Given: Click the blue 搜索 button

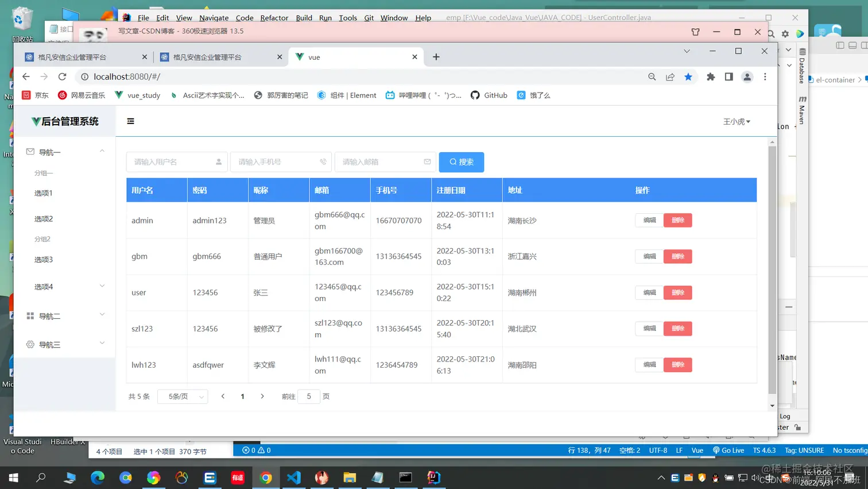Looking at the screenshot, I should (462, 162).
